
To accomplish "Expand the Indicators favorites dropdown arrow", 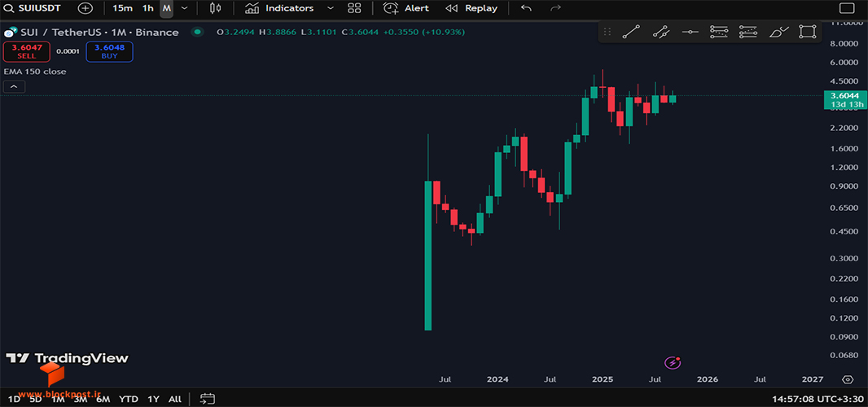I will 331,8.
